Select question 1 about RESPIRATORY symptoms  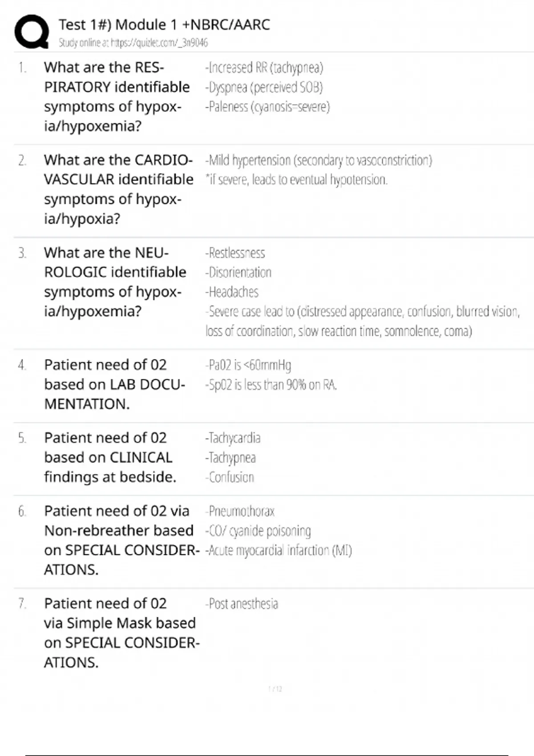(117, 97)
